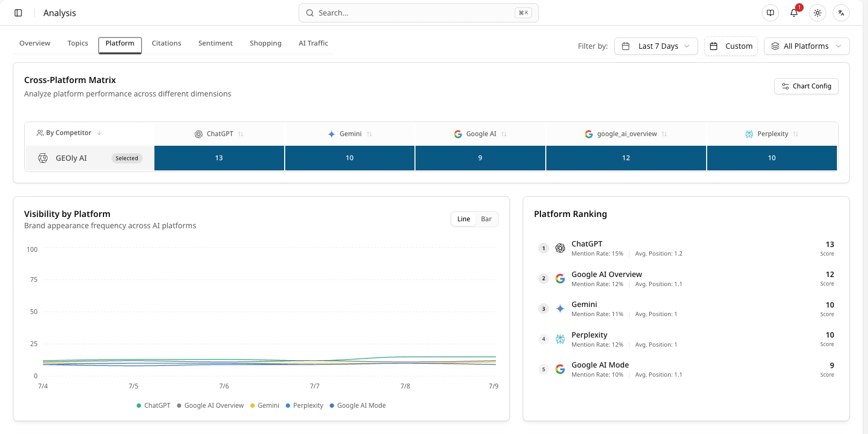The width and height of the screenshot is (868, 434).
Task: Open the language translate icon
Action: click(841, 13)
